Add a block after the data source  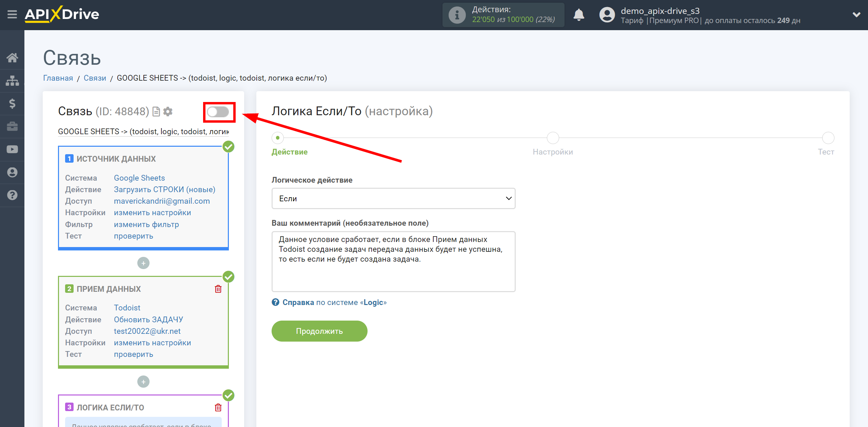143,263
